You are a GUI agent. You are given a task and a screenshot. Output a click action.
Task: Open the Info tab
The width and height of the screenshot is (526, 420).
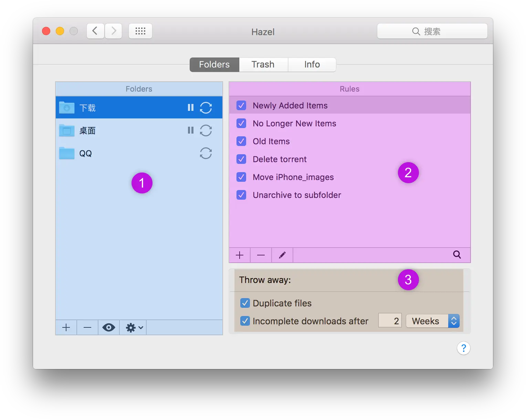tap(312, 64)
